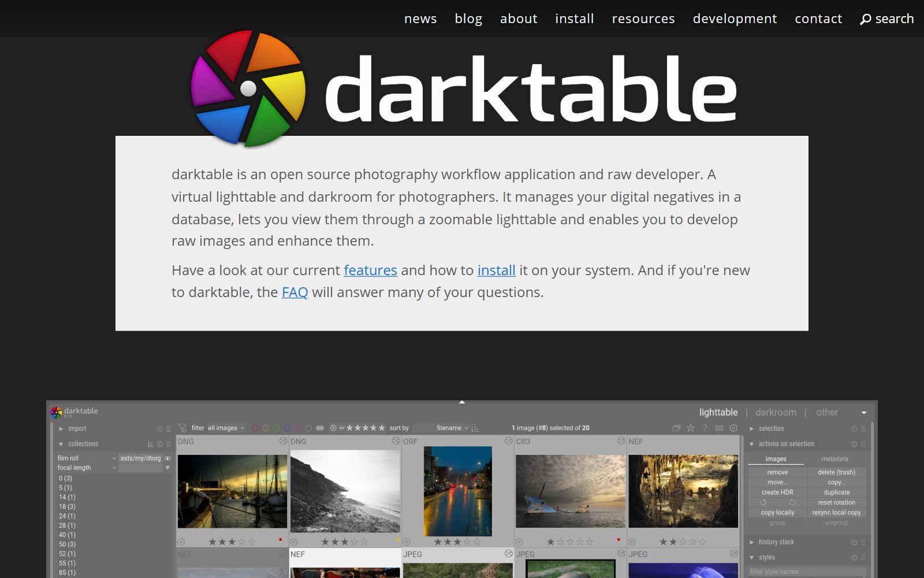Image resolution: width=924 pixels, height=578 pixels.
Task: Click the presets icon on the styles module
Action: click(x=863, y=557)
